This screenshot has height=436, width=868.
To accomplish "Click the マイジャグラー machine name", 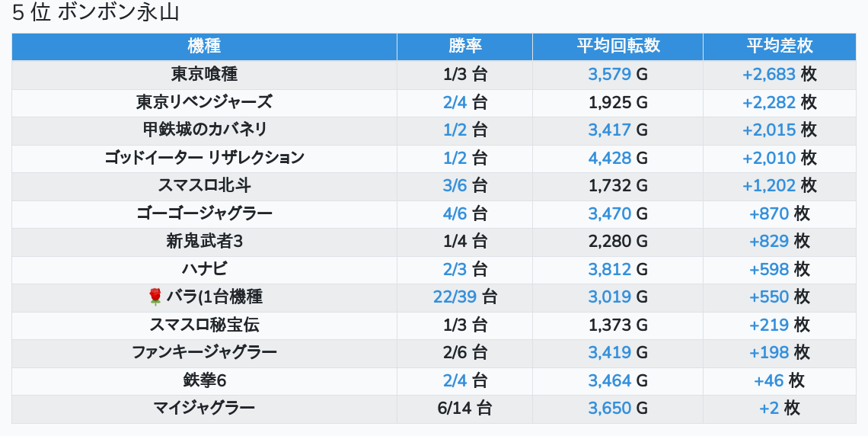I will point(204,409).
